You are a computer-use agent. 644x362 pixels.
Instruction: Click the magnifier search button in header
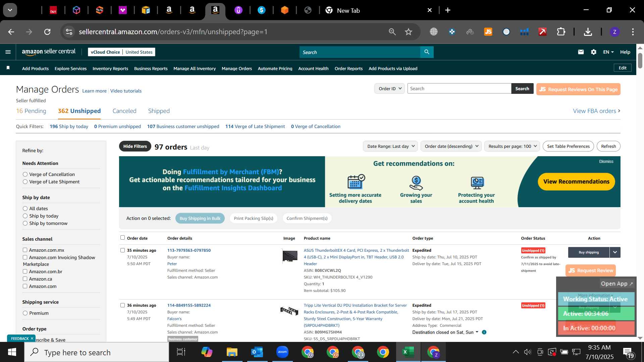tap(427, 52)
